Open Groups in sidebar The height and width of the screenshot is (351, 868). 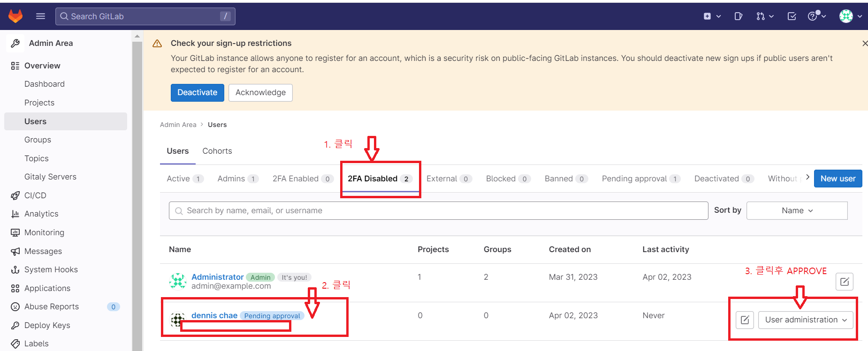pyautogui.click(x=38, y=140)
